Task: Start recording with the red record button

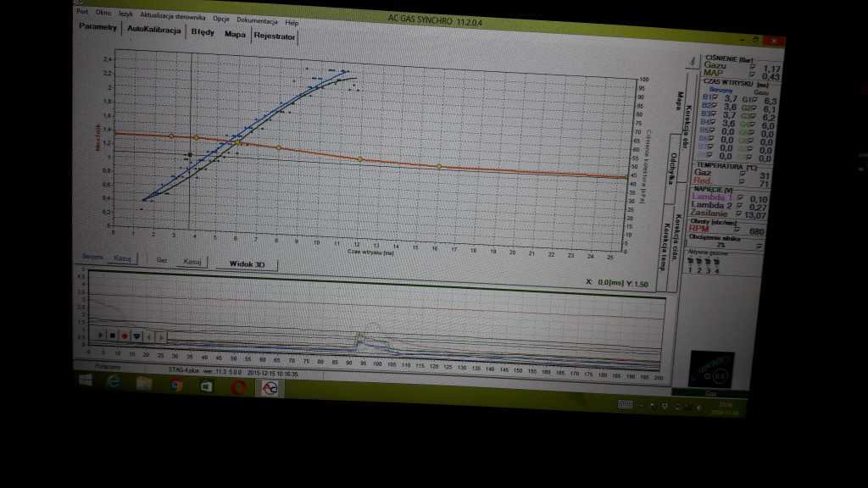Action: point(124,335)
